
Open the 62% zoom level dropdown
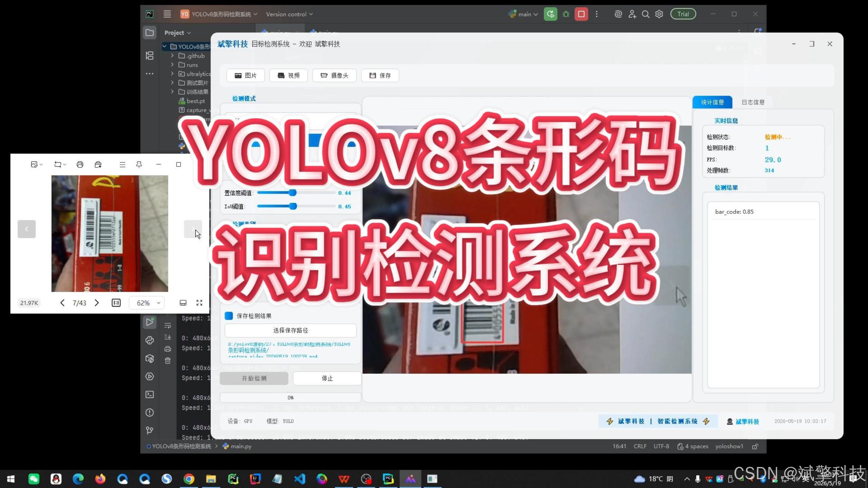[x=147, y=303]
